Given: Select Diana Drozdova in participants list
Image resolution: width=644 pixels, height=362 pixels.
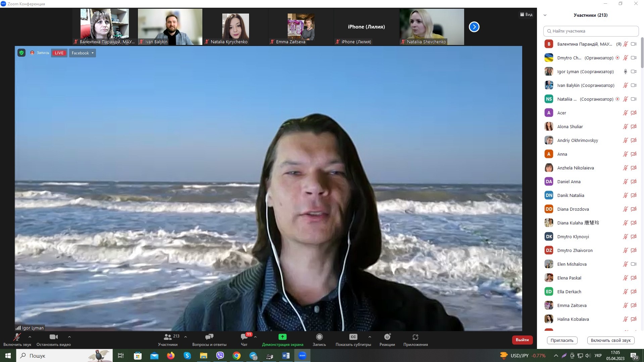Looking at the screenshot, I should (x=591, y=209).
